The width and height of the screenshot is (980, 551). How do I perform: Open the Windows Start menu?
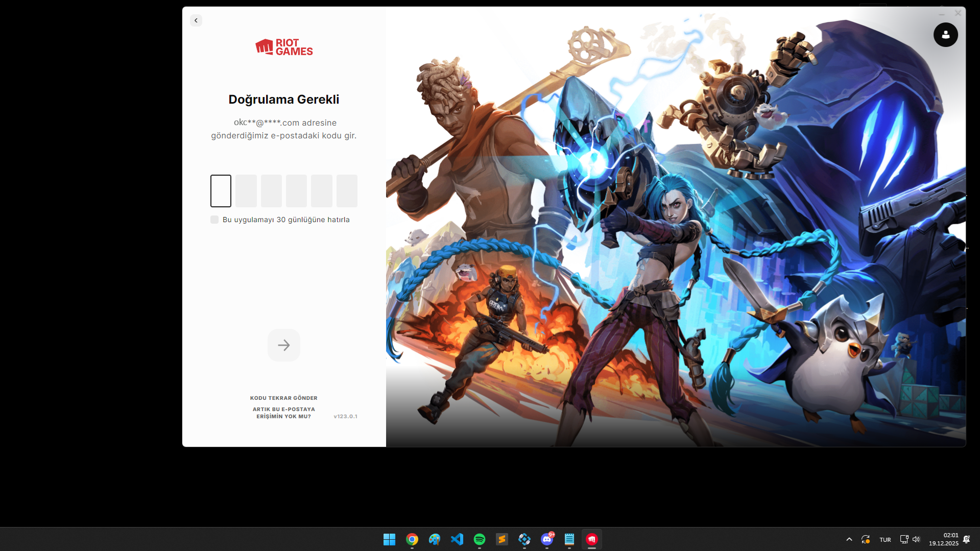tap(390, 539)
